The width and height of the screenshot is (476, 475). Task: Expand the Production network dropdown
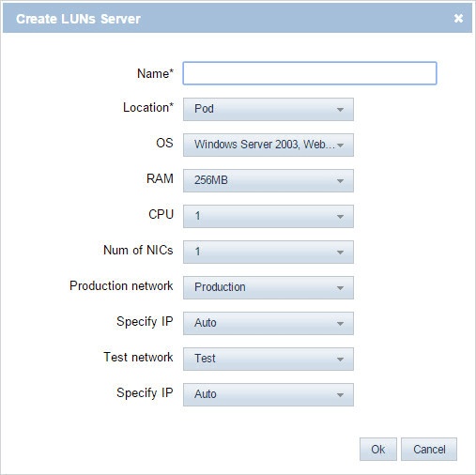pyautogui.click(x=269, y=287)
